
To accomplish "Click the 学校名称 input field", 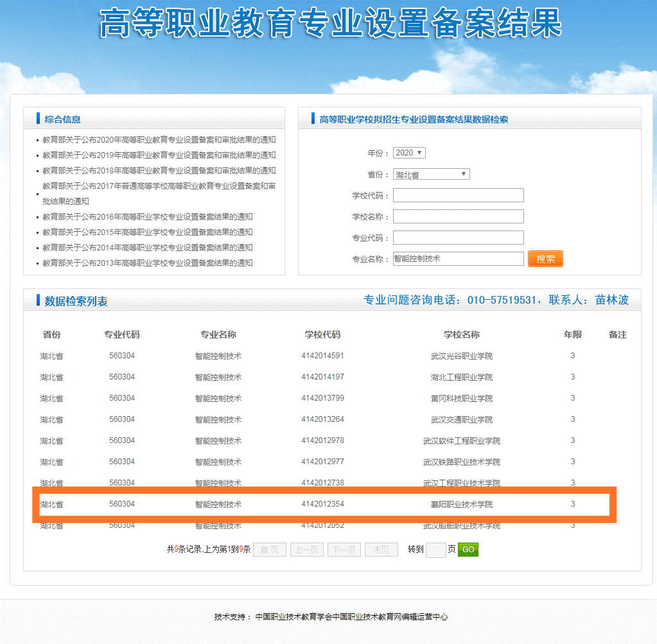I will [x=458, y=216].
